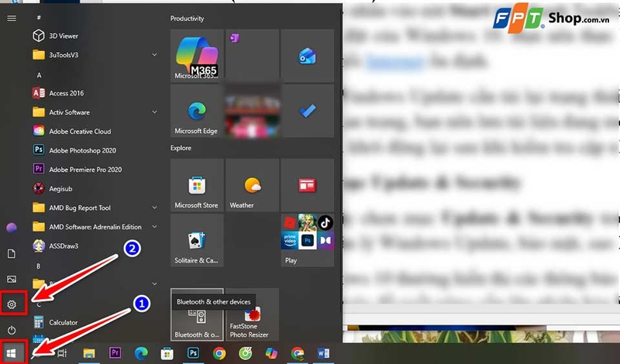The height and width of the screenshot is (364, 620).
Task: Open the Play folder tile
Action: pos(307,240)
